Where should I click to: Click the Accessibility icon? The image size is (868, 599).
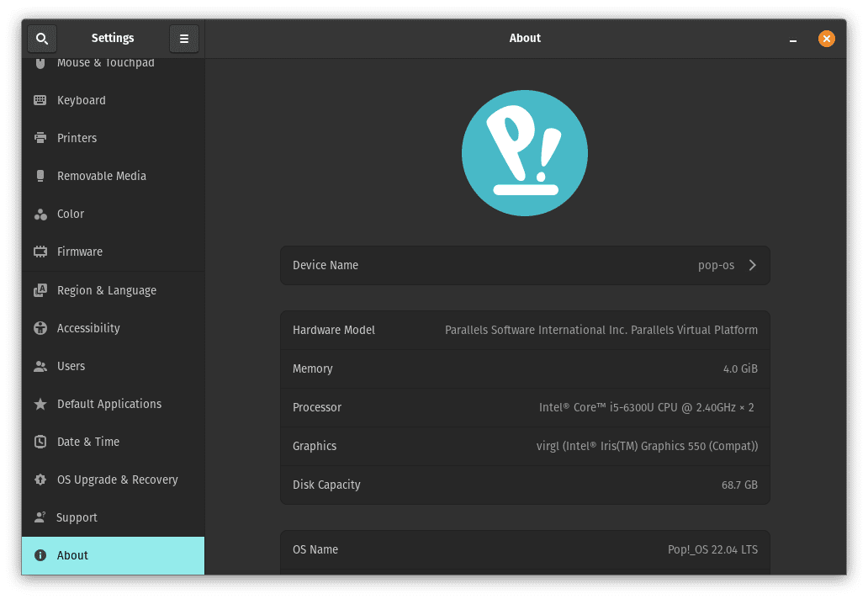40,328
